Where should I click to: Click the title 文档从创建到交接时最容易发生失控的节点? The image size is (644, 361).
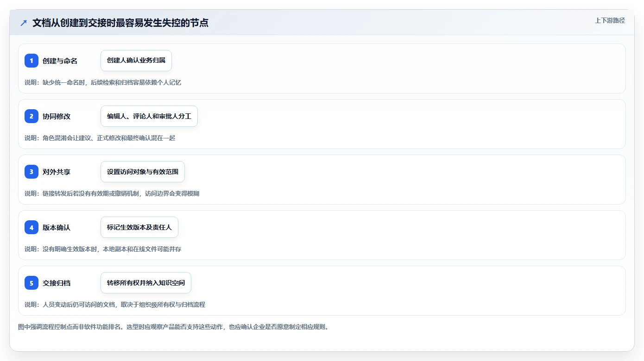120,23
